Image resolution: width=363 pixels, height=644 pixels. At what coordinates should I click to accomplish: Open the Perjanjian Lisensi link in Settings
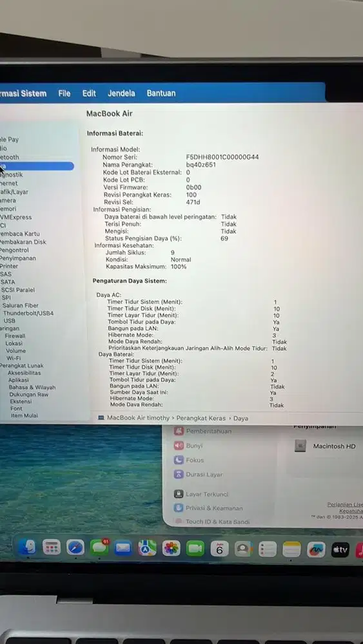(346, 504)
